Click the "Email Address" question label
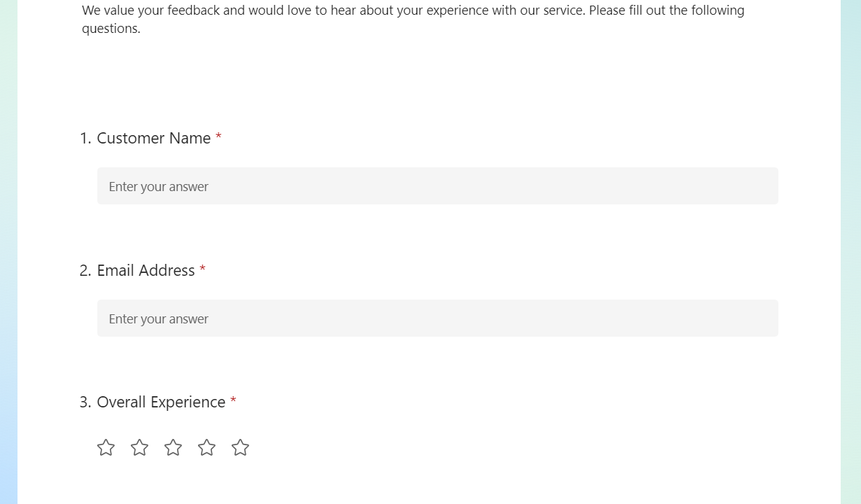 [x=146, y=271]
